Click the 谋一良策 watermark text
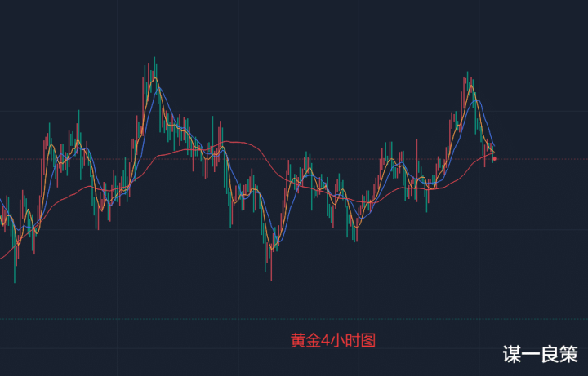The width and height of the screenshot is (588, 376). coord(539,355)
